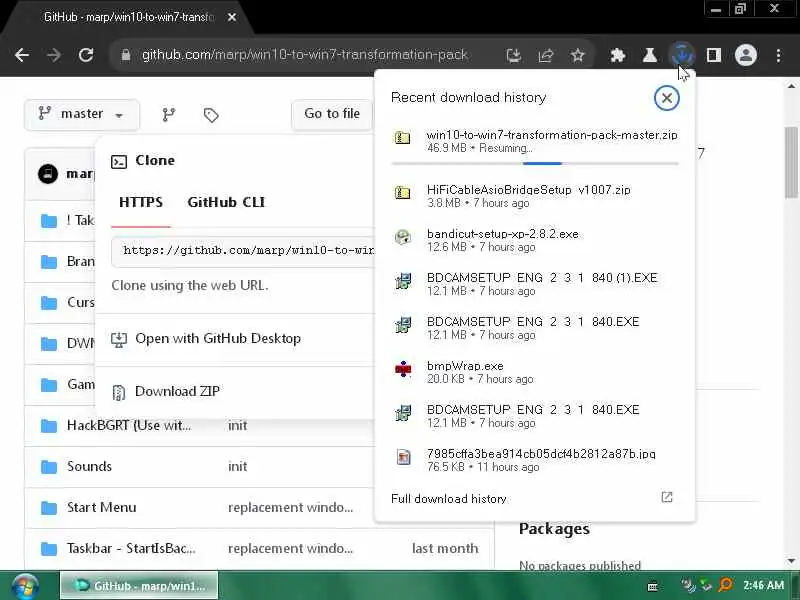Viewport: 800px width, 600px height.
Task: Click the win10-to-win7-transformation-pack-master.zip download
Action: (535, 141)
